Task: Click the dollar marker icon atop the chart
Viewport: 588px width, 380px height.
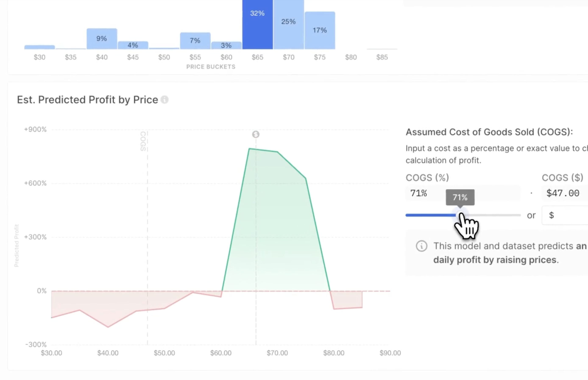Action: (256, 134)
